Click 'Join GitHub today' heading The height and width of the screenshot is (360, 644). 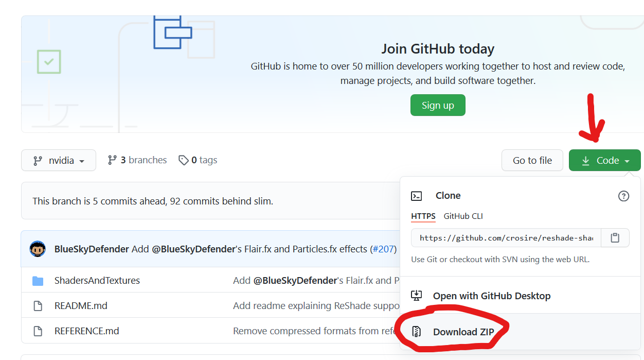click(x=438, y=49)
